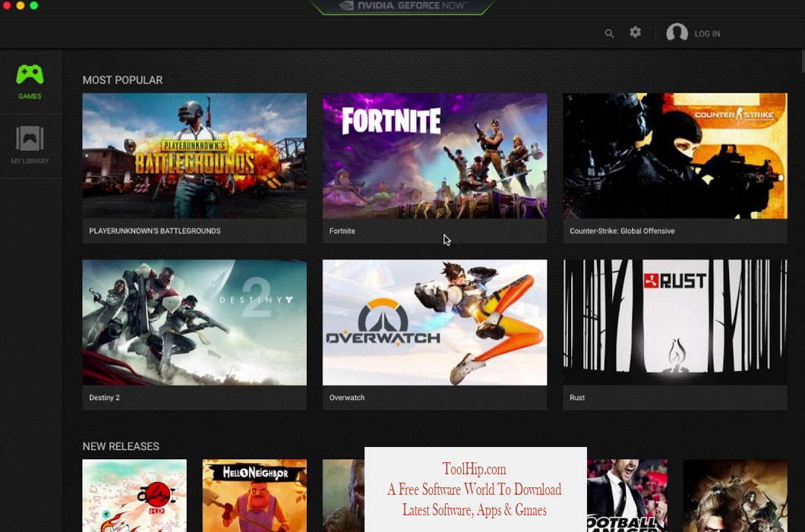The width and height of the screenshot is (805, 532).
Task: Select the Football Manager new release cover
Action: (x=627, y=496)
